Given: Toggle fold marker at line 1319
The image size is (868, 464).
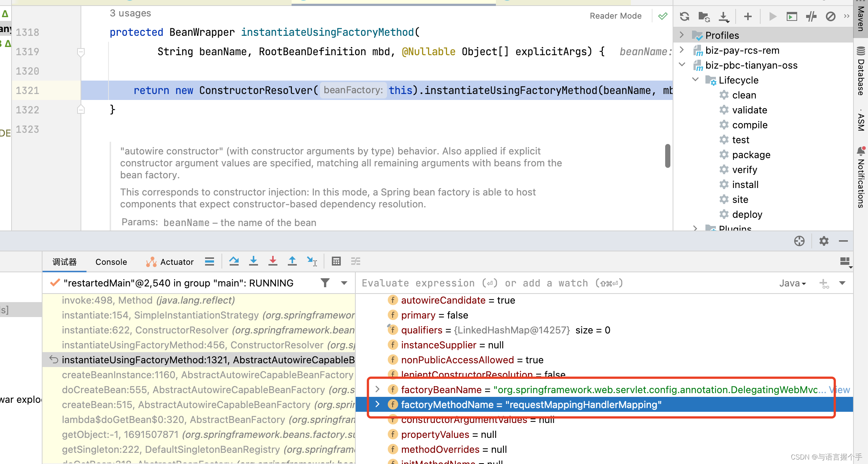Looking at the screenshot, I should click(81, 52).
